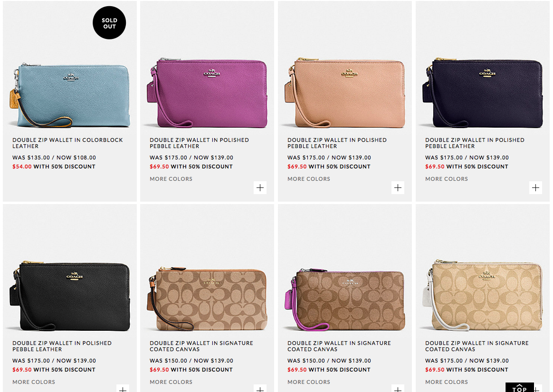Select the blue colorblock leather wallet image

pos(70,95)
